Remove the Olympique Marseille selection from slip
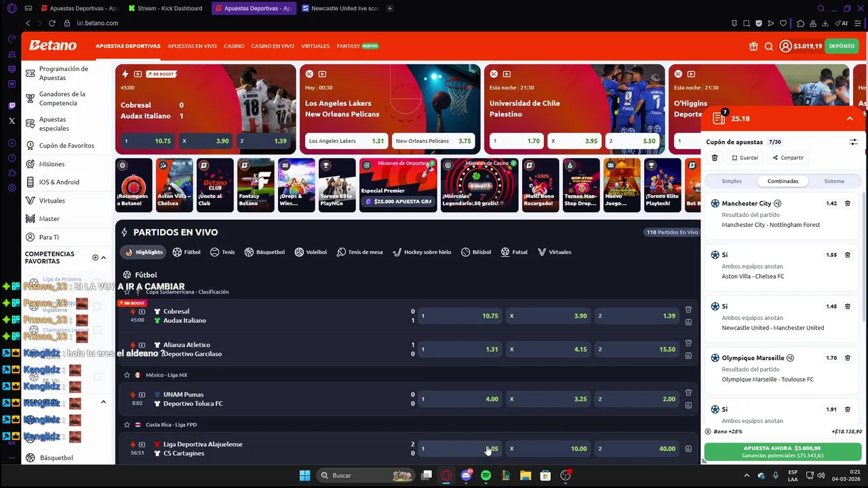This screenshot has height=488, width=868. tap(848, 358)
